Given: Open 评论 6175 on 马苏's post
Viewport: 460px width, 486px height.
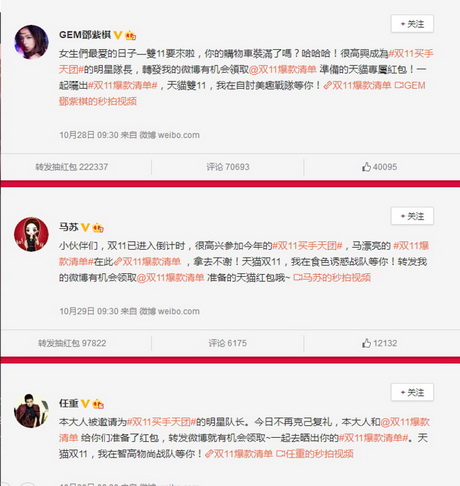Looking at the screenshot, I should [228, 343].
